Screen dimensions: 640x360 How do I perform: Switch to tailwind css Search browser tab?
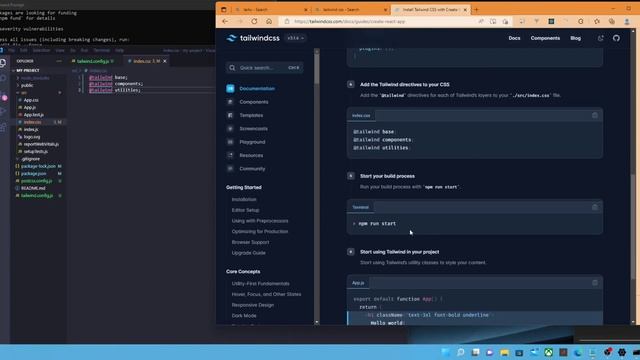coord(350,9)
